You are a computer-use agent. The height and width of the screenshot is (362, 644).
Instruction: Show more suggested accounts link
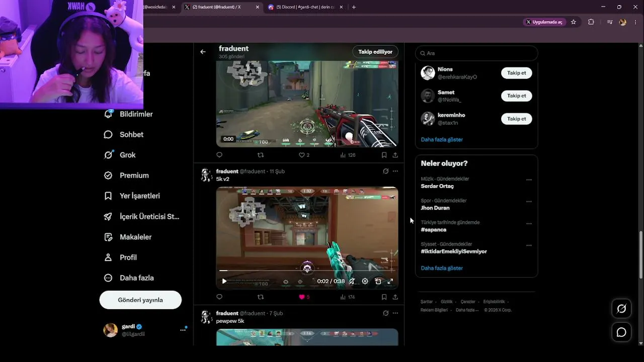[442, 139]
